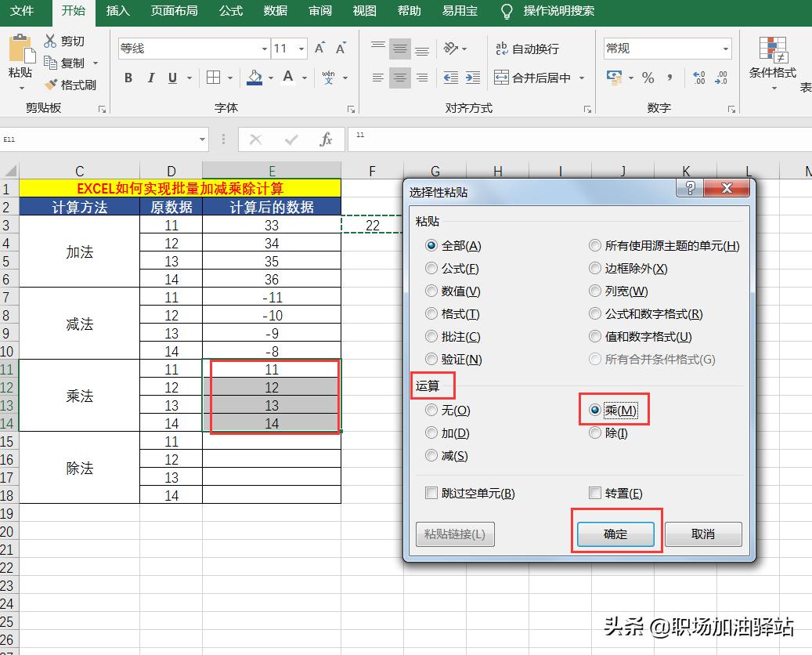812x655 pixels.
Task: Click the 确定 button to confirm
Action: click(x=615, y=534)
